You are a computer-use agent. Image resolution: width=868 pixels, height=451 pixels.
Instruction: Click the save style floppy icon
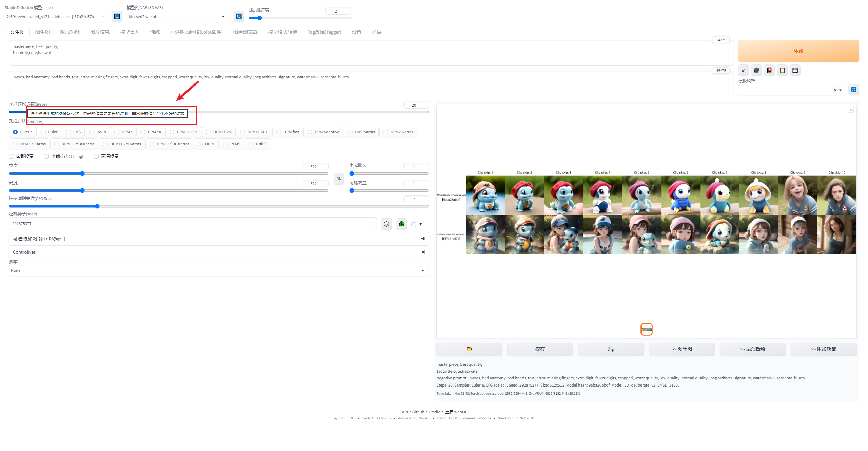(x=795, y=70)
